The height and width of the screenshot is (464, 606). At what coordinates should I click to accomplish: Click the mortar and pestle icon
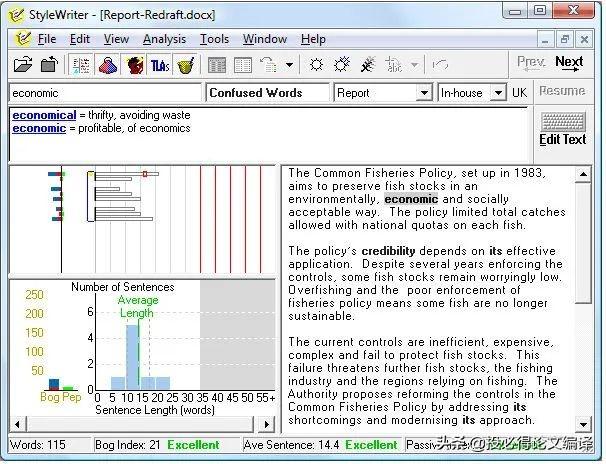(186, 65)
